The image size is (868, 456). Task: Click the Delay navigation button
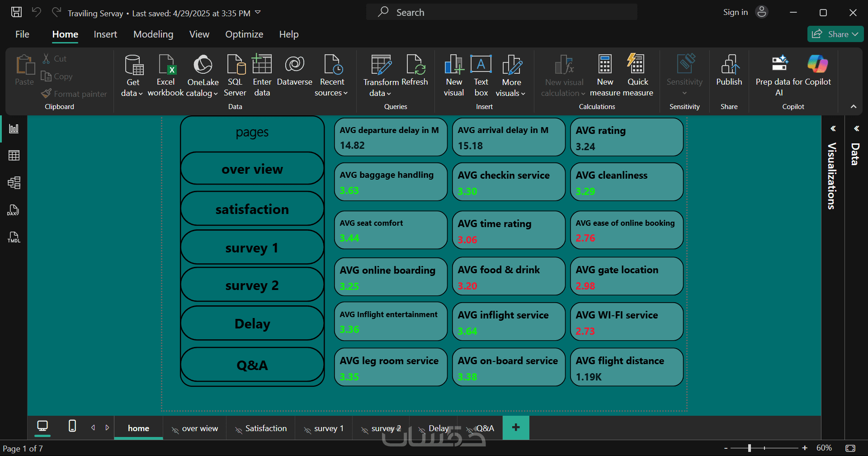click(x=252, y=323)
